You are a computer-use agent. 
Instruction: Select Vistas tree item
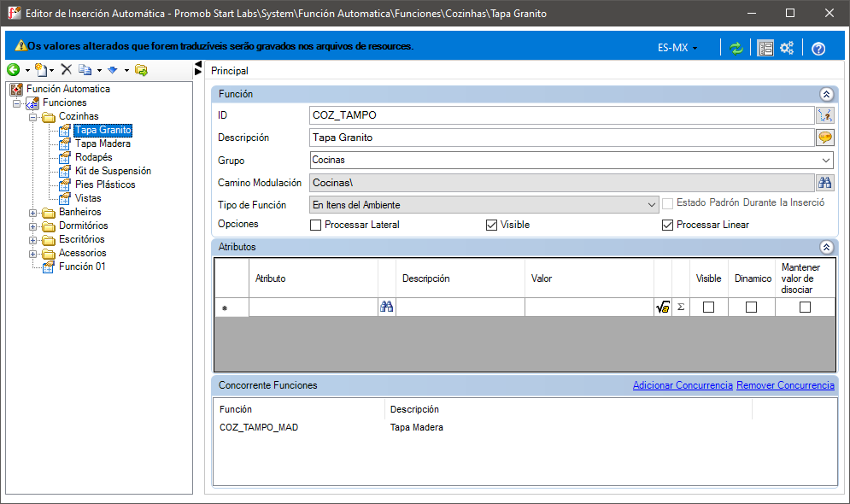click(88, 198)
